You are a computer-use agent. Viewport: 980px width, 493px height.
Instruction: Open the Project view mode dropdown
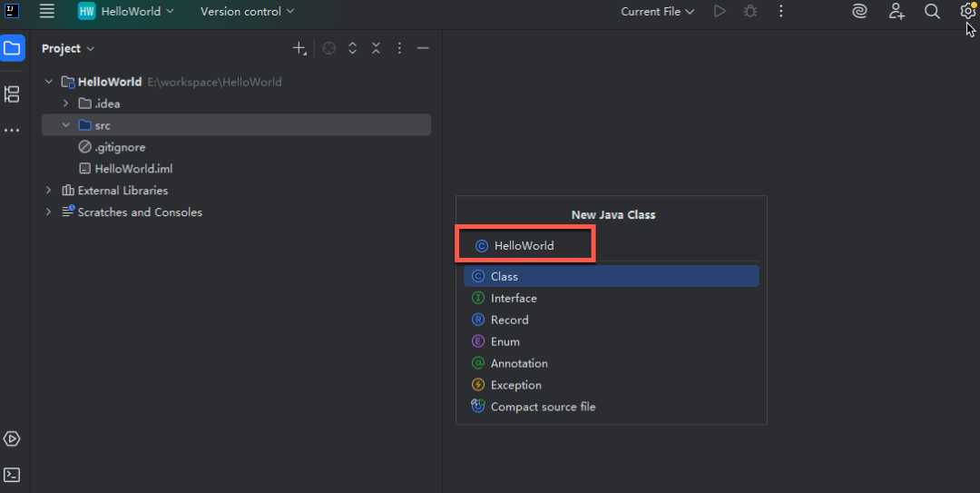click(x=68, y=49)
